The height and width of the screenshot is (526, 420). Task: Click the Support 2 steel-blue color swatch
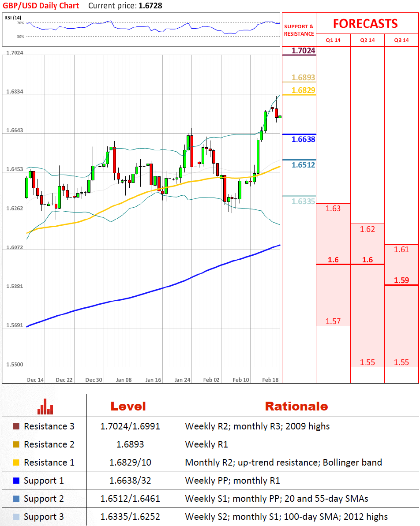pyautogui.click(x=16, y=499)
